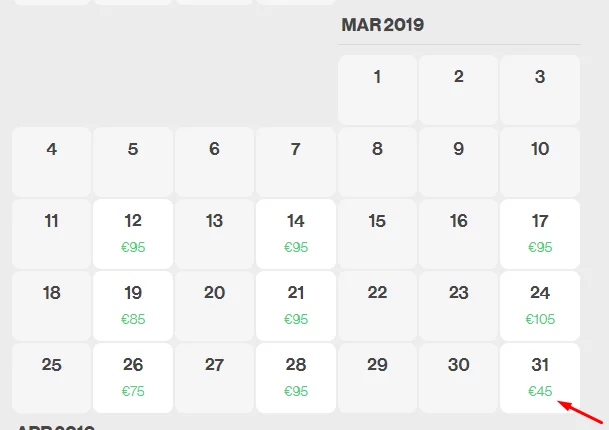Click the March 2 cell
609x430 pixels.
click(x=459, y=89)
